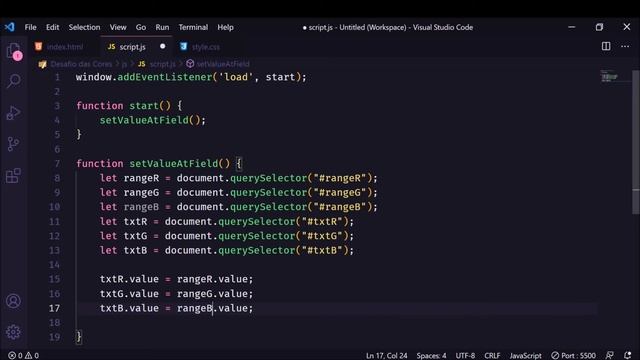Open the Terminal menu

[x=193, y=27]
